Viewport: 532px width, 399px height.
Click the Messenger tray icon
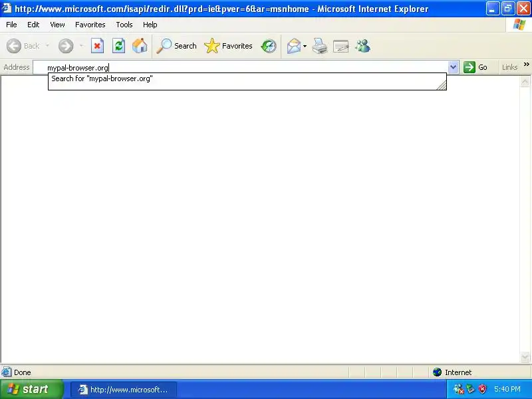[459, 389]
